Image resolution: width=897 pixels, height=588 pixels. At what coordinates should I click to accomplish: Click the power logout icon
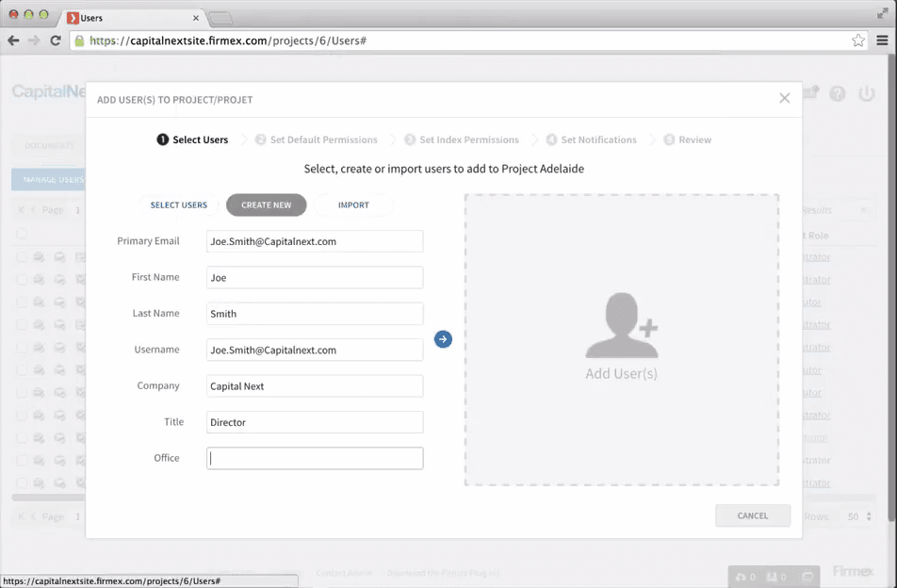867,94
